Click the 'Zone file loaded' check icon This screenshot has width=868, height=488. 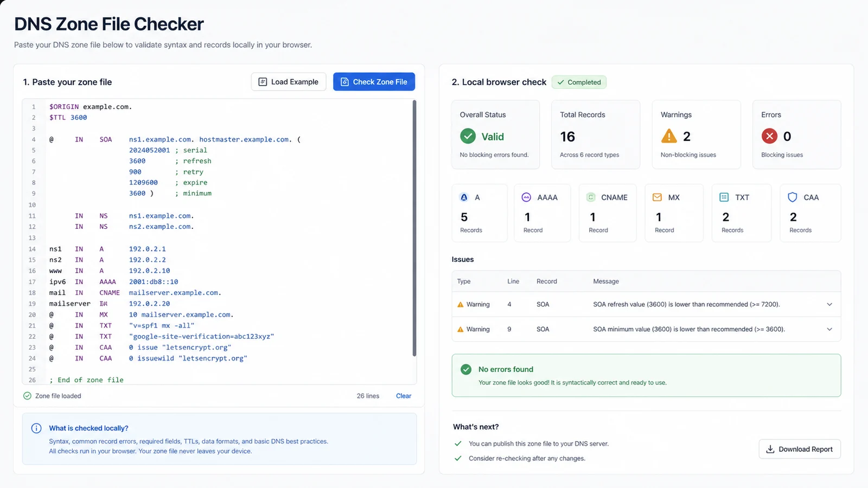(27, 396)
